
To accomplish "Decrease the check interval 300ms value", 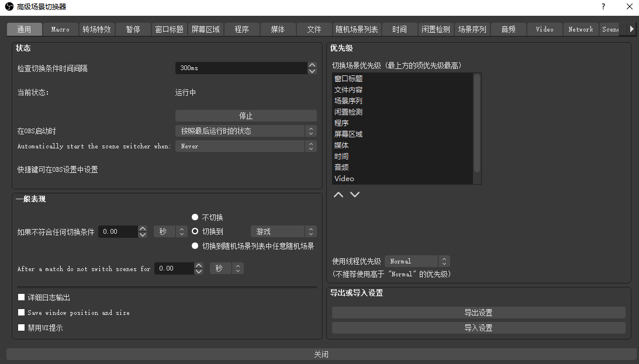I will [x=312, y=71].
